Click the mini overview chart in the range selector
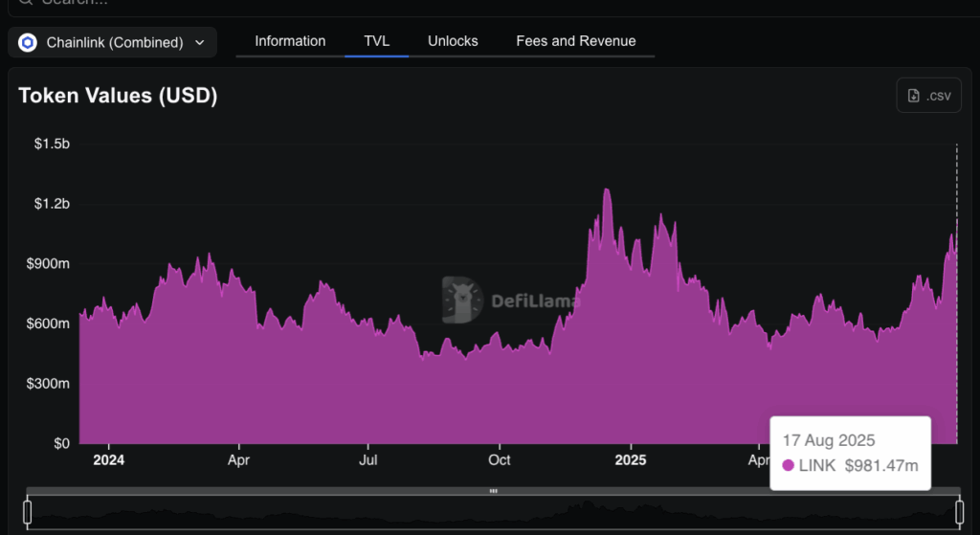Image resolution: width=980 pixels, height=535 pixels. click(x=493, y=512)
